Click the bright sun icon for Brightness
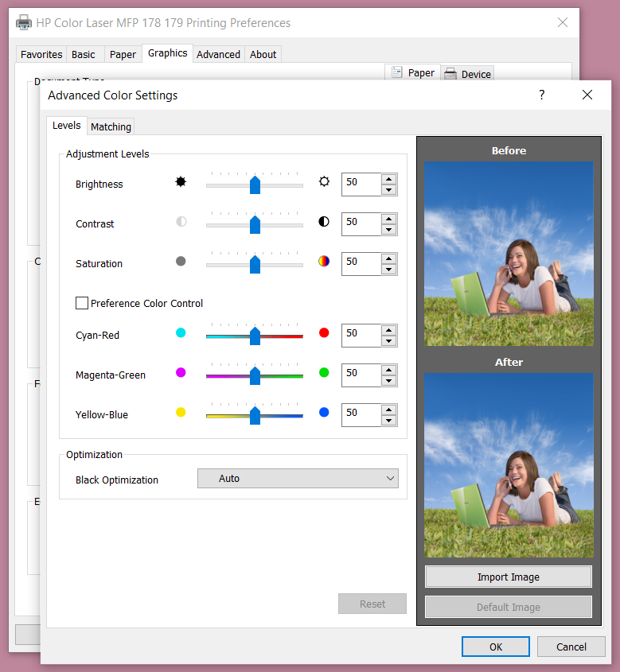The width and height of the screenshot is (620, 672). coord(324,181)
